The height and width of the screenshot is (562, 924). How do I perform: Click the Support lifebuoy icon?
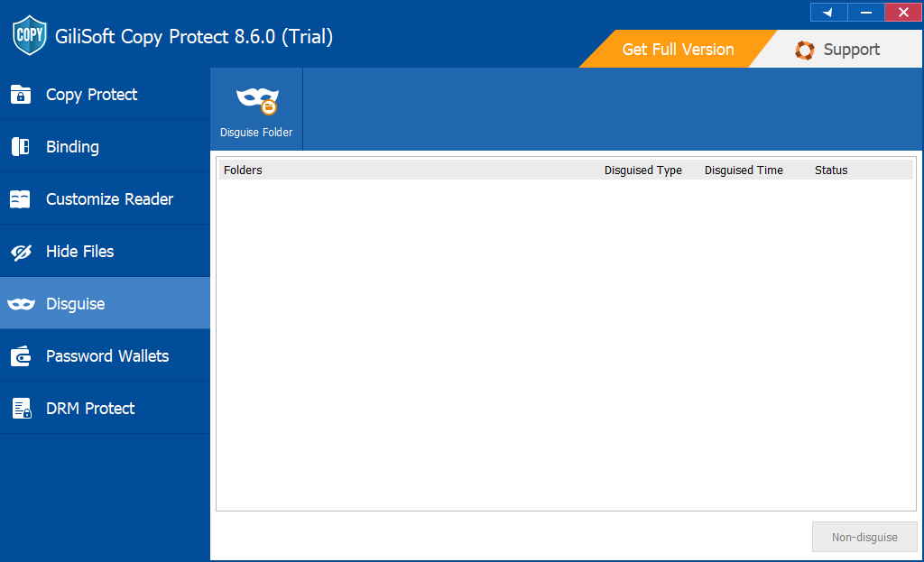(x=804, y=51)
